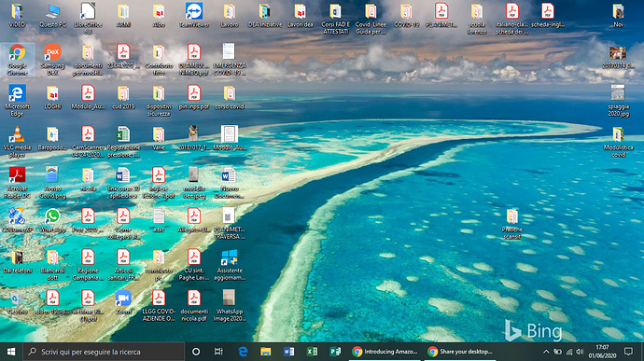Image resolution: width=644 pixels, height=361 pixels.
Task: Open Acrobat Reader DC shortcut
Action: [17, 183]
